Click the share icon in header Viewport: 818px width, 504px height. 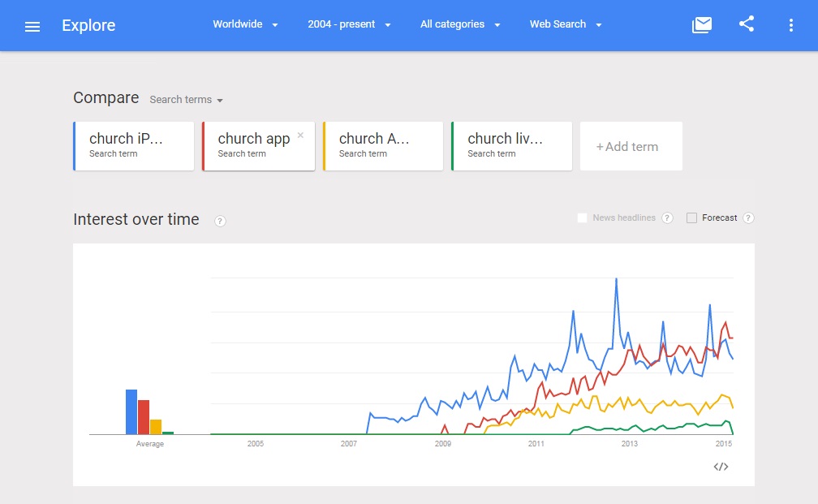[747, 24]
